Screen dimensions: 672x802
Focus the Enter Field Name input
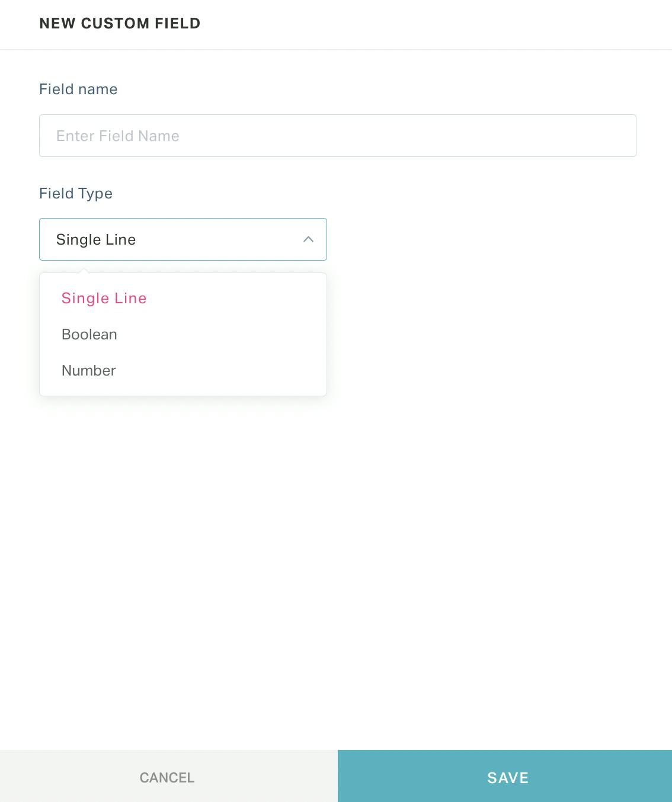pos(338,136)
